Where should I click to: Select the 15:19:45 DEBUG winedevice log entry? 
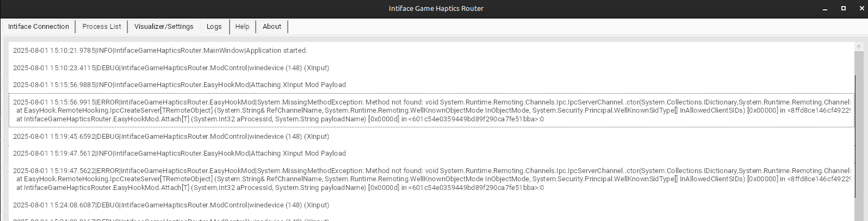(171, 137)
